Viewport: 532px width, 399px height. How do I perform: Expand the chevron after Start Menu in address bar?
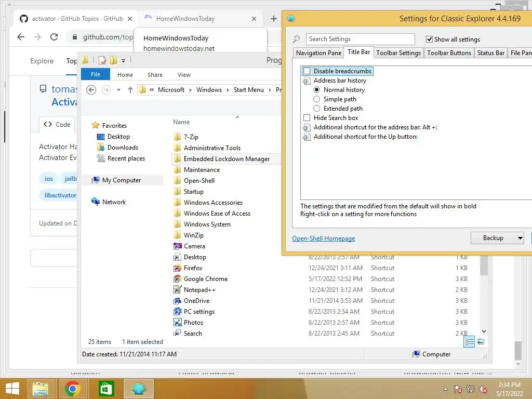[270, 90]
